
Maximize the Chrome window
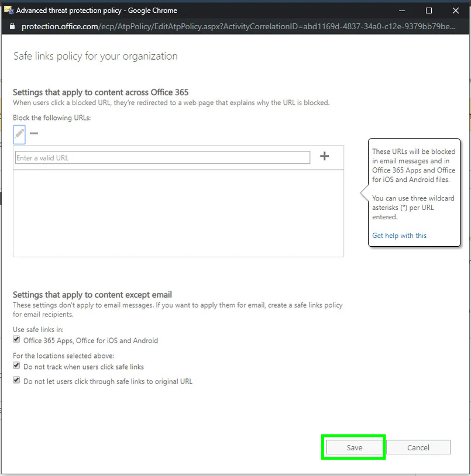[428, 11]
